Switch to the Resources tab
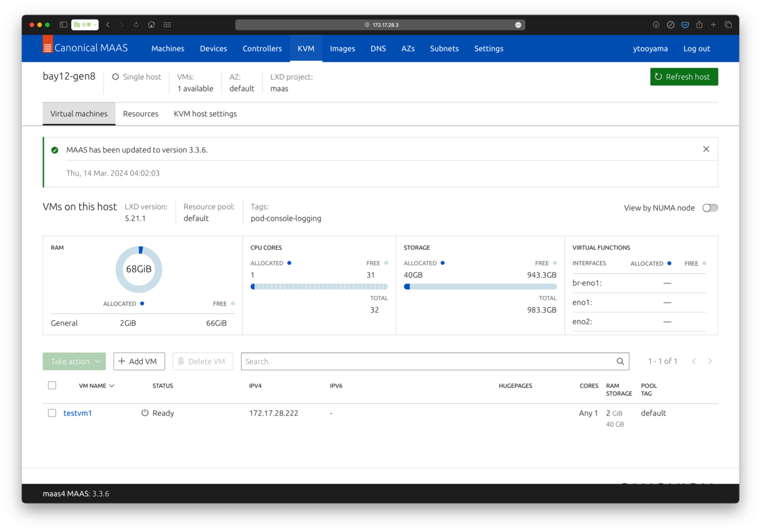The image size is (761, 532). pyautogui.click(x=141, y=114)
